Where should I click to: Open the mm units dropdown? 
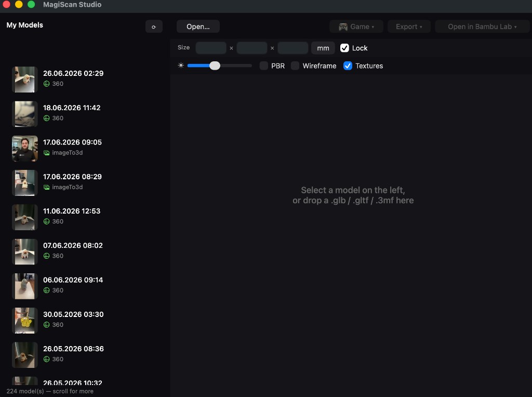click(323, 48)
